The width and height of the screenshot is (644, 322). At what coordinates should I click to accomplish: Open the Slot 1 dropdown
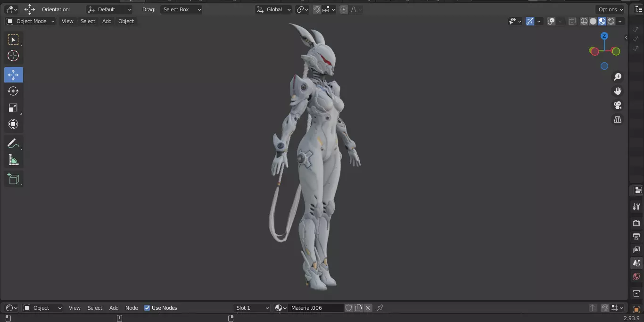point(252,308)
